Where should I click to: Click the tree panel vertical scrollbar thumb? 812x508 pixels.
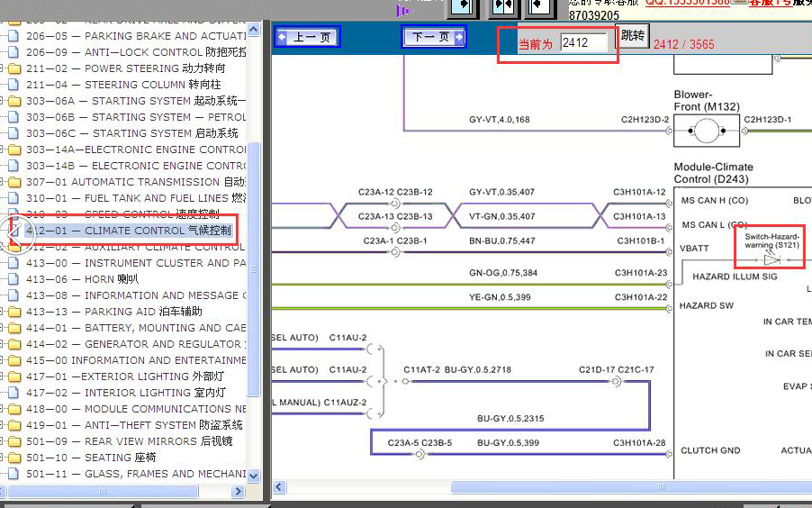click(253, 269)
